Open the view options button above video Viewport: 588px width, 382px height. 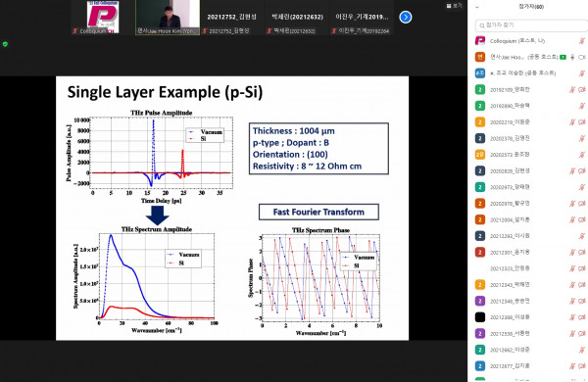[x=454, y=6]
